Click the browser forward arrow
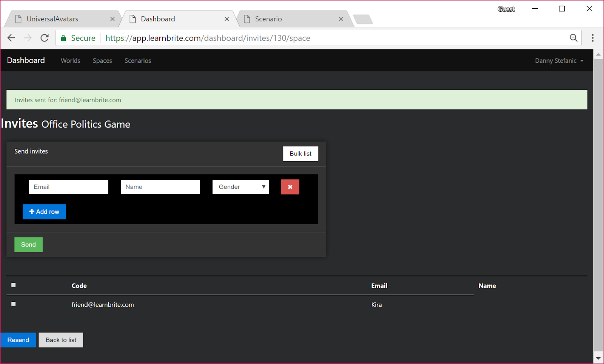604x364 pixels. tap(28, 38)
